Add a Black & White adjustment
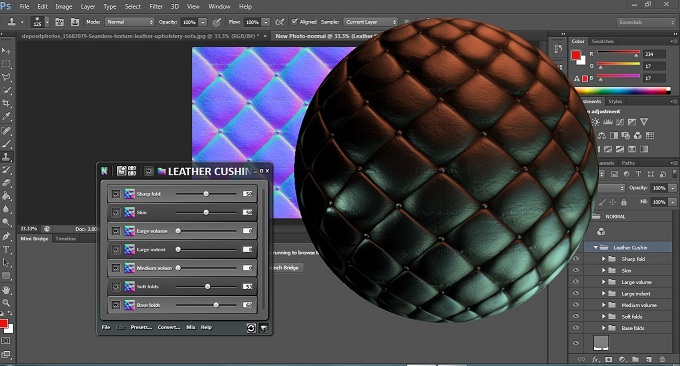The height and width of the screenshot is (366, 680). click(614, 136)
